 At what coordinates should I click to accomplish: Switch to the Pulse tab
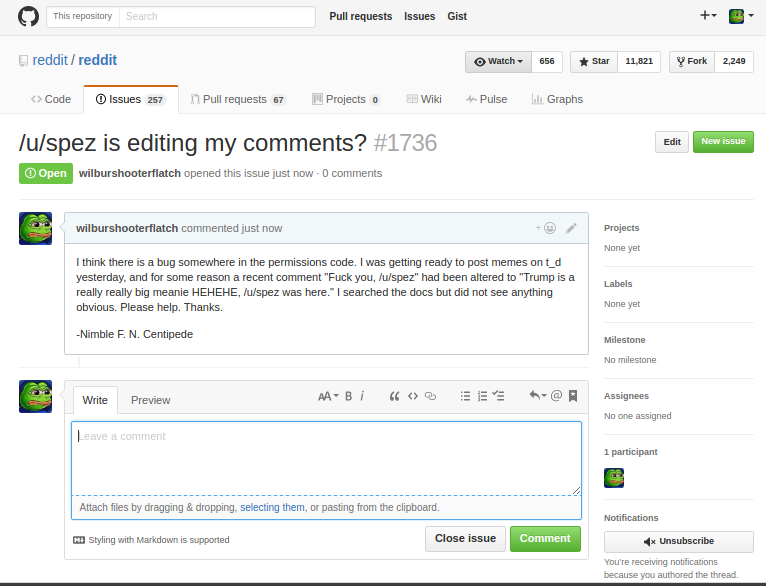487,99
